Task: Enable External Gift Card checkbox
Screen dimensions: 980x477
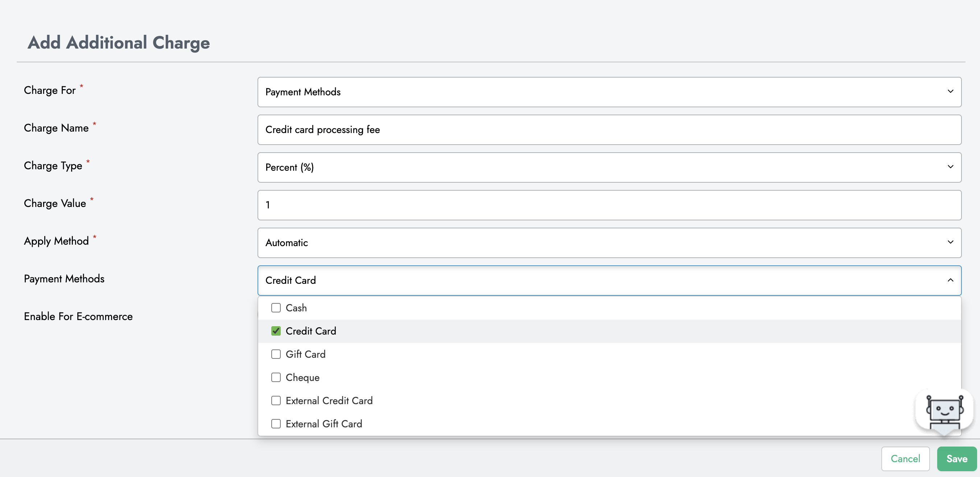Action: 276,423
